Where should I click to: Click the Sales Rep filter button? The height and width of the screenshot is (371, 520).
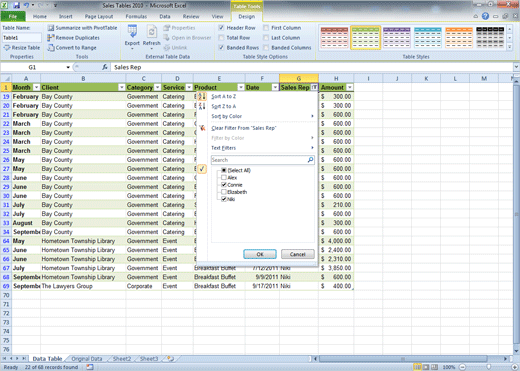[314, 87]
